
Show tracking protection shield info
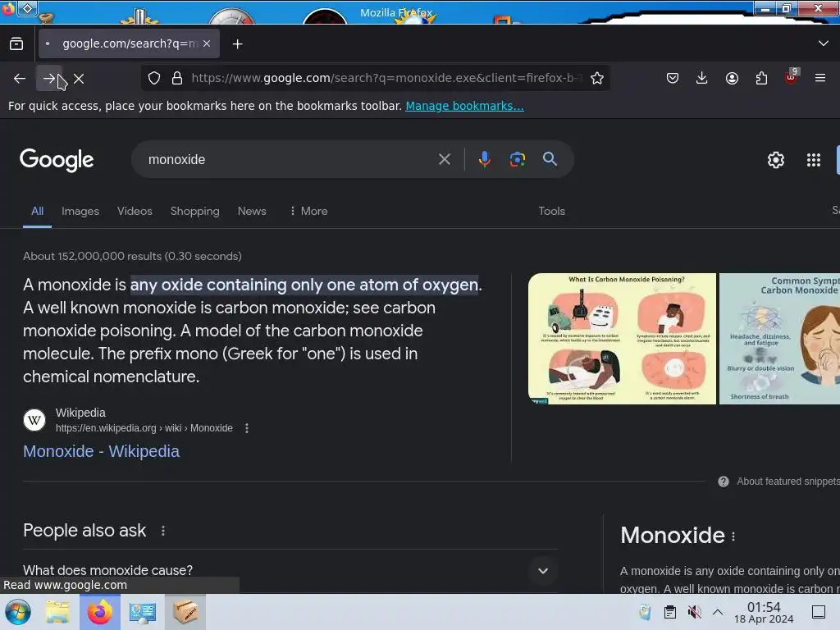click(x=154, y=78)
